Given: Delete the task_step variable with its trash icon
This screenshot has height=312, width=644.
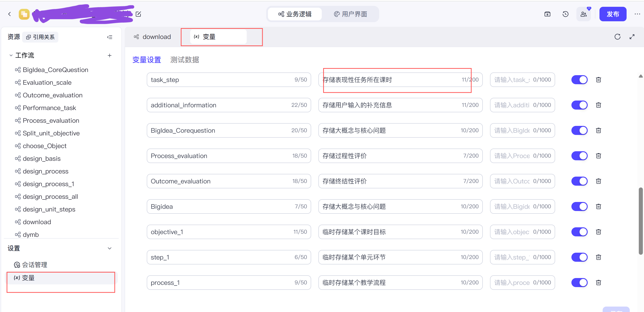Looking at the screenshot, I should pos(598,80).
